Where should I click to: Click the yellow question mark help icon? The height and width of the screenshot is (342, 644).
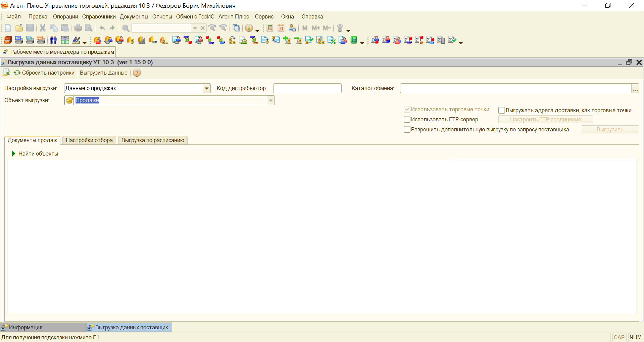[137, 73]
